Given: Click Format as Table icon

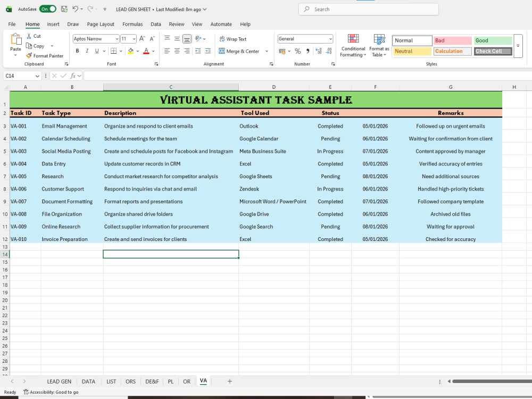Looking at the screenshot, I should coord(379,39).
